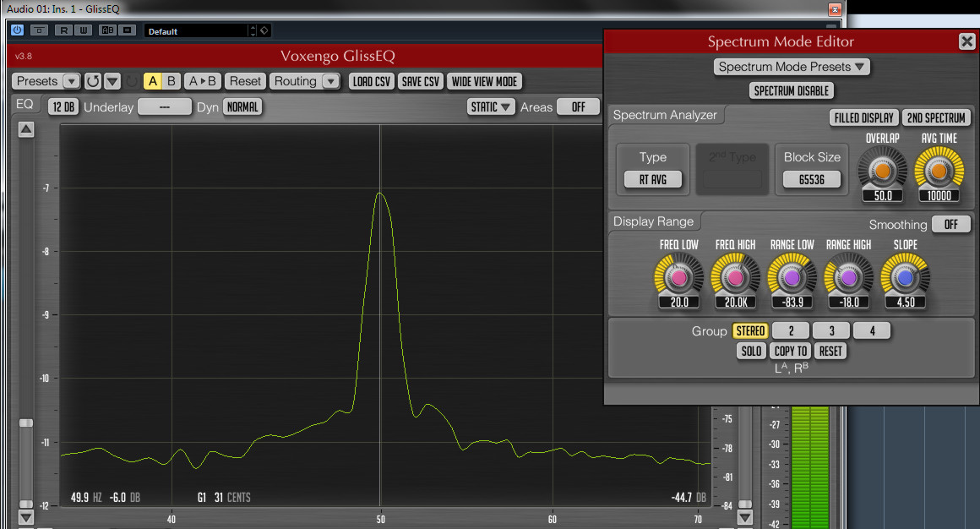980x529 pixels.
Task: Click the greyed-out redo icon
Action: 132,81
